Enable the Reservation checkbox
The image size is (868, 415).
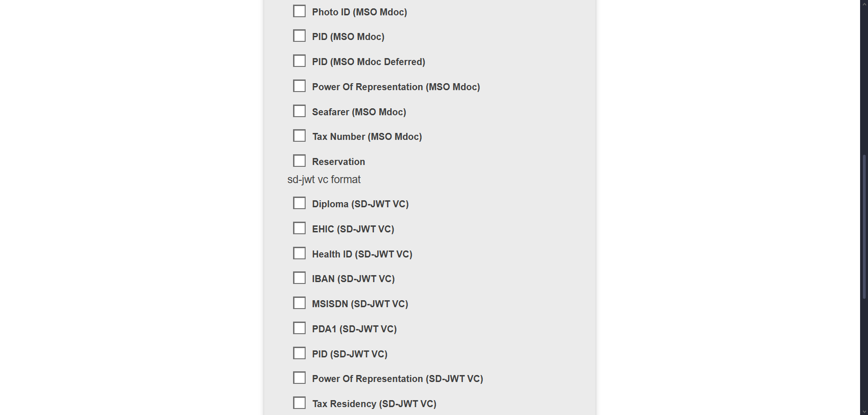click(x=300, y=161)
